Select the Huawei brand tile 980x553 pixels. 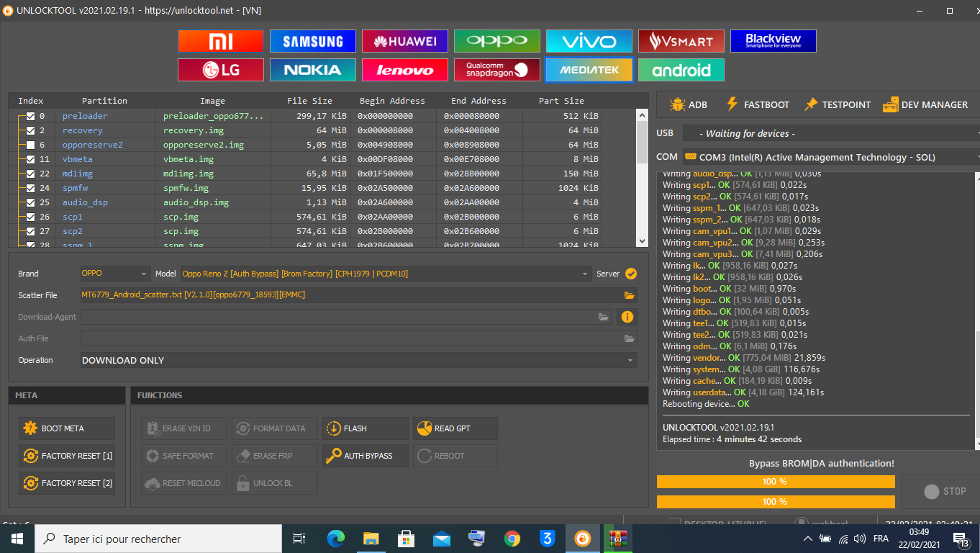[x=404, y=41]
